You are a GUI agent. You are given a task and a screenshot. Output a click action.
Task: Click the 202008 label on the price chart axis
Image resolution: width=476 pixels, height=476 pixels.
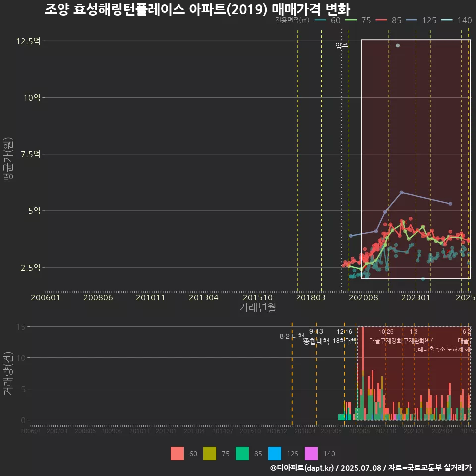(x=363, y=297)
